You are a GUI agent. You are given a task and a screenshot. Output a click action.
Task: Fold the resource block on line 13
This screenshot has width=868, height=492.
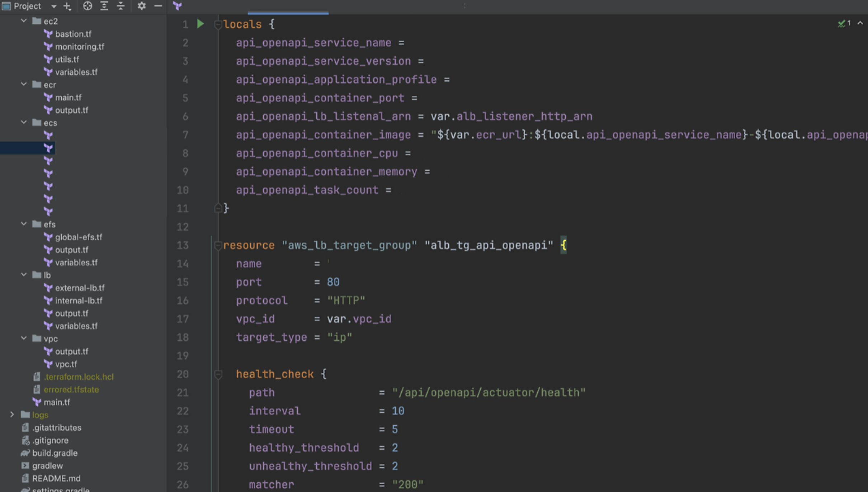[x=218, y=245]
